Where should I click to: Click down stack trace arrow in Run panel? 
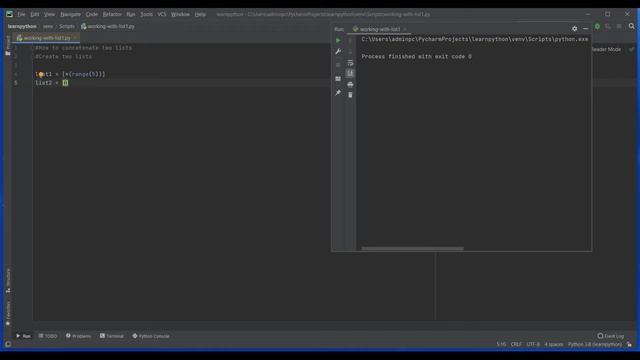point(350,52)
